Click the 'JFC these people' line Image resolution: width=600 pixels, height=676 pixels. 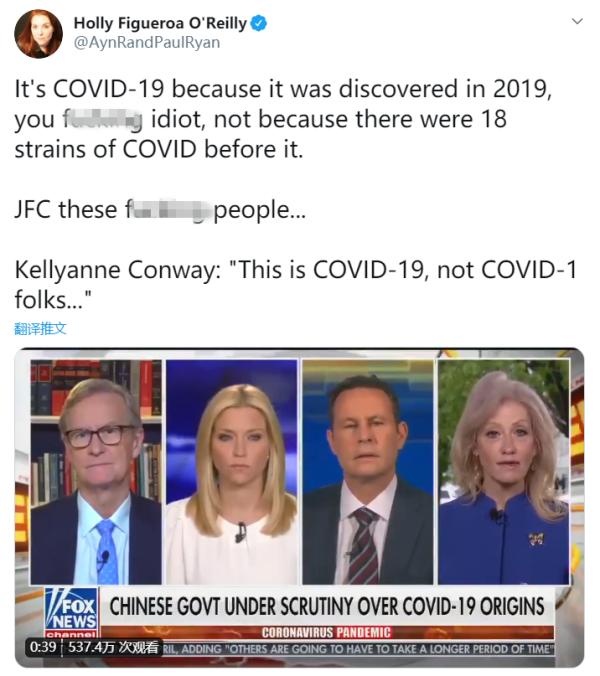[x=160, y=210]
